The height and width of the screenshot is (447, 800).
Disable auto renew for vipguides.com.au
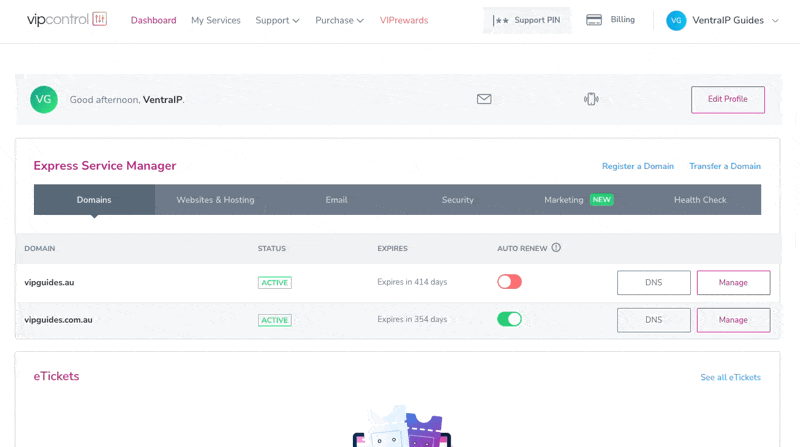point(510,319)
